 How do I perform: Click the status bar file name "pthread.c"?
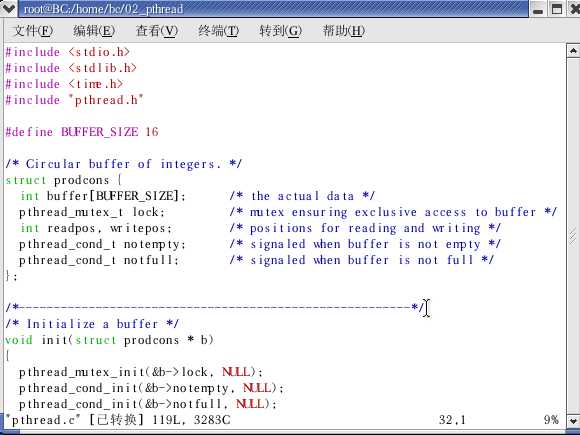[43, 420]
